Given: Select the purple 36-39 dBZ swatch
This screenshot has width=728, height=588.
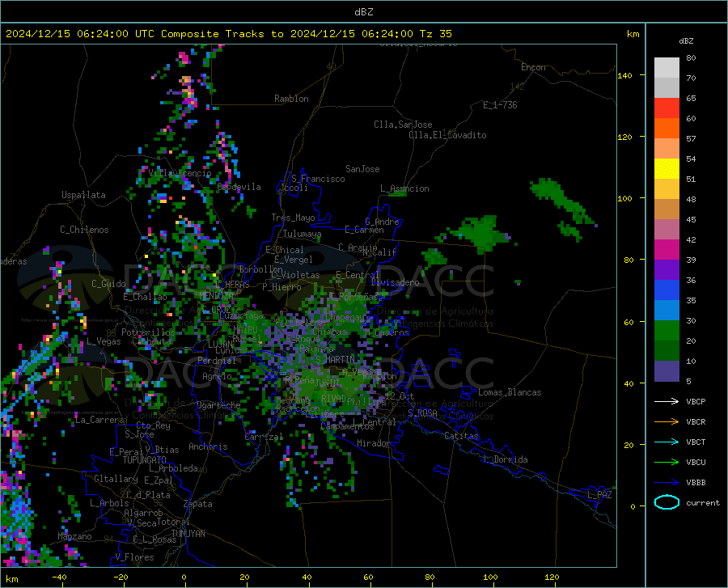Looking at the screenshot, I should pos(667,269).
